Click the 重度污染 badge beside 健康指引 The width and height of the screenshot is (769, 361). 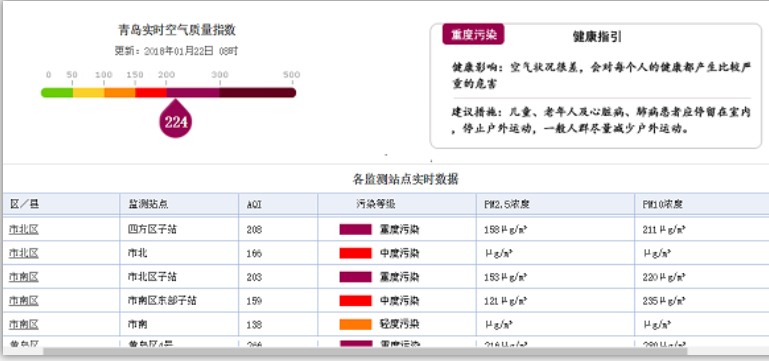473,35
